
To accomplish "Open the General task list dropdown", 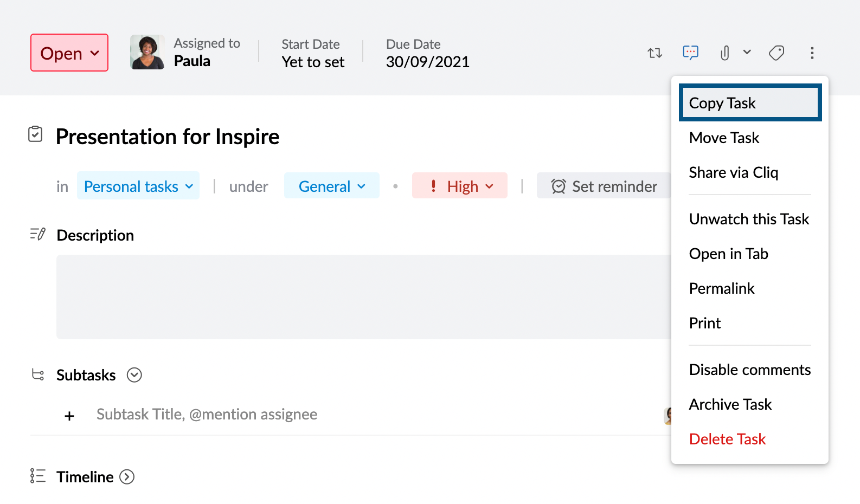I will pyautogui.click(x=331, y=186).
